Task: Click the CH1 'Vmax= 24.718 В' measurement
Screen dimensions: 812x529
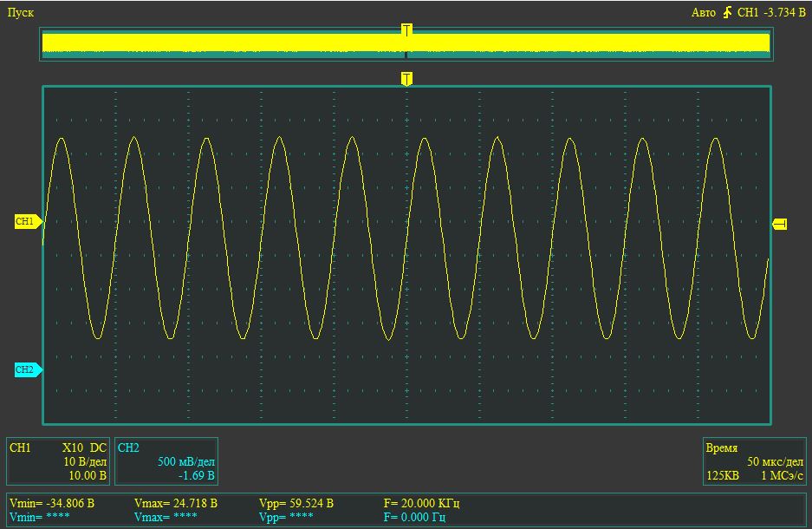Action: pos(176,503)
